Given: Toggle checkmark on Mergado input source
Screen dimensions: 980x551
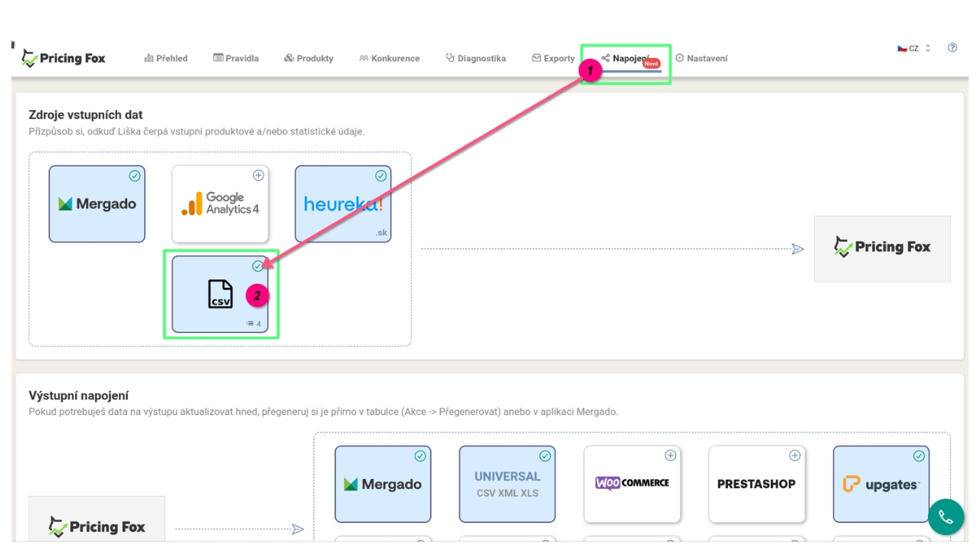Looking at the screenshot, I should 135,176.
